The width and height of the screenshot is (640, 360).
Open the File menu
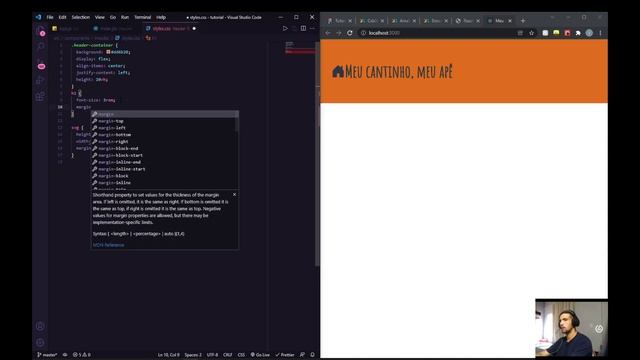(x=50, y=17)
